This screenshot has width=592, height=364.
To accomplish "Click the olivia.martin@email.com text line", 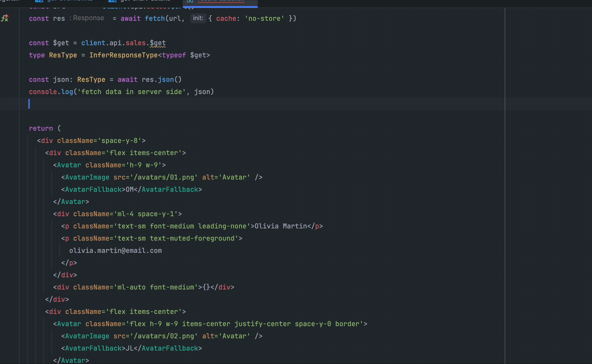I will pos(115,251).
